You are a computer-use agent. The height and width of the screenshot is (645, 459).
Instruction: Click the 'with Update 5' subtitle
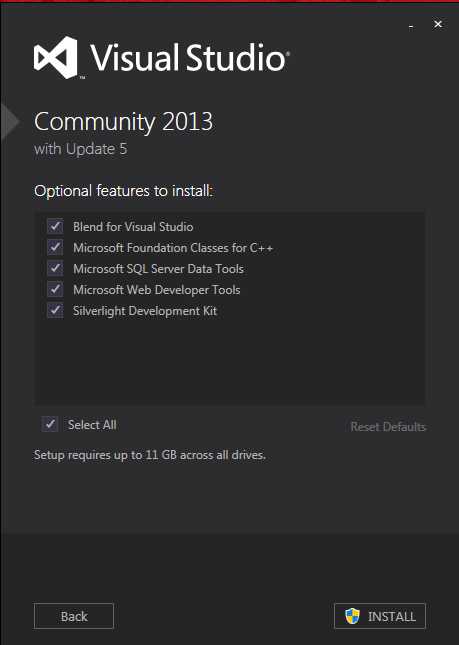(81, 149)
